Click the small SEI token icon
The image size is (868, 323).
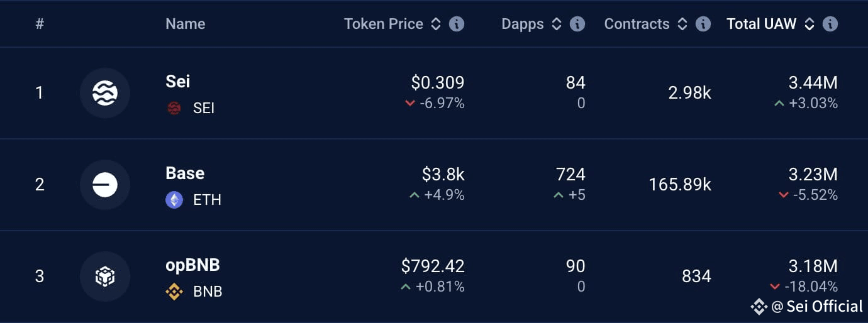point(174,108)
